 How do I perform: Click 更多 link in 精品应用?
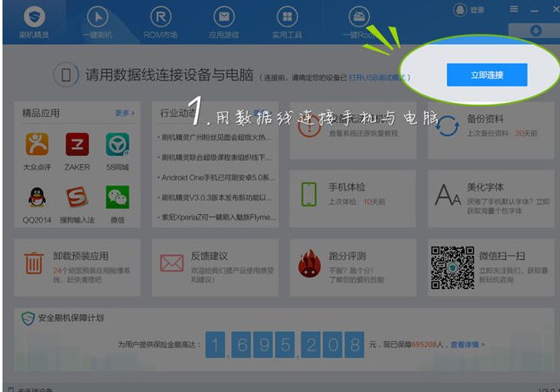pyautogui.click(x=125, y=113)
